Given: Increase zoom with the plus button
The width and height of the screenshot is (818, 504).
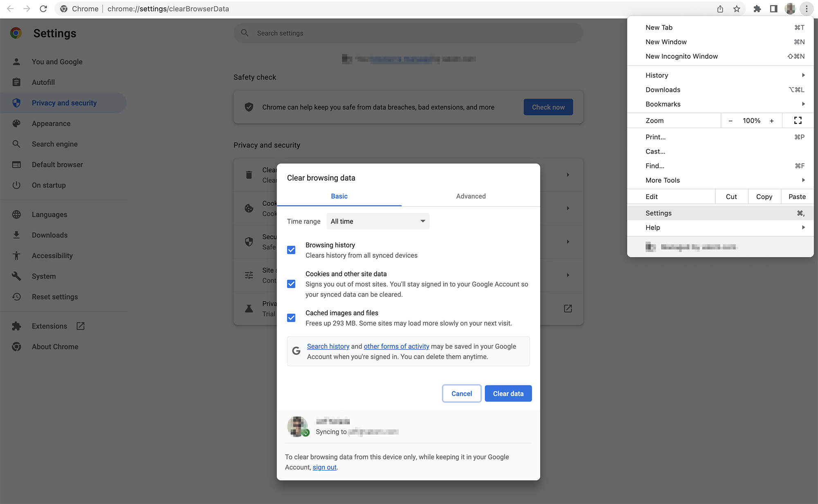Looking at the screenshot, I should [772, 121].
